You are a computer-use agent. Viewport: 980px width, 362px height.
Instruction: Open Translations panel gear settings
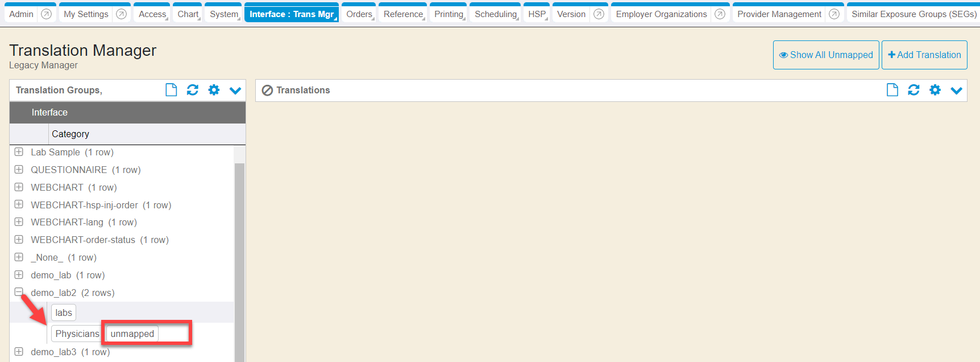coord(935,90)
